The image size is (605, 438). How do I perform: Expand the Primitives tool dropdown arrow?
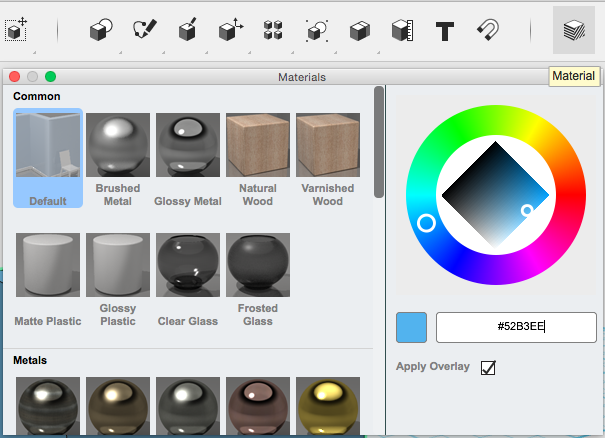pyautogui.click(x=120, y=52)
